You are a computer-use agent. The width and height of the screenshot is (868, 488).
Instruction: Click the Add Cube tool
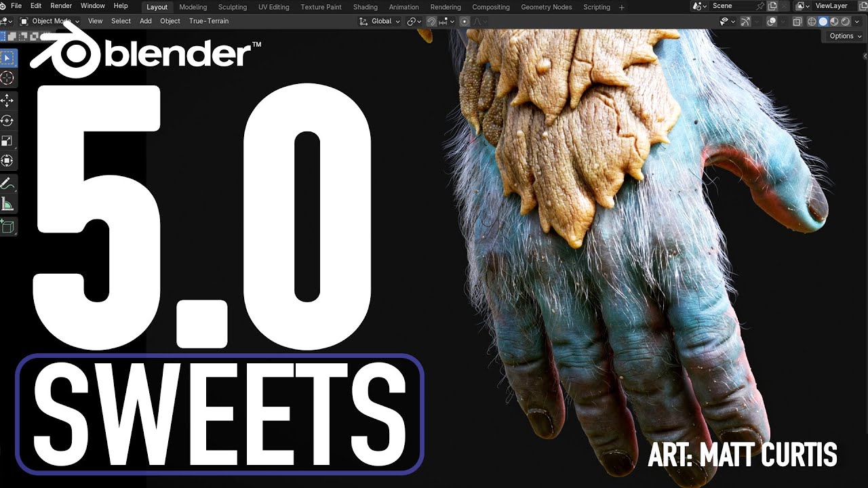click(x=7, y=226)
